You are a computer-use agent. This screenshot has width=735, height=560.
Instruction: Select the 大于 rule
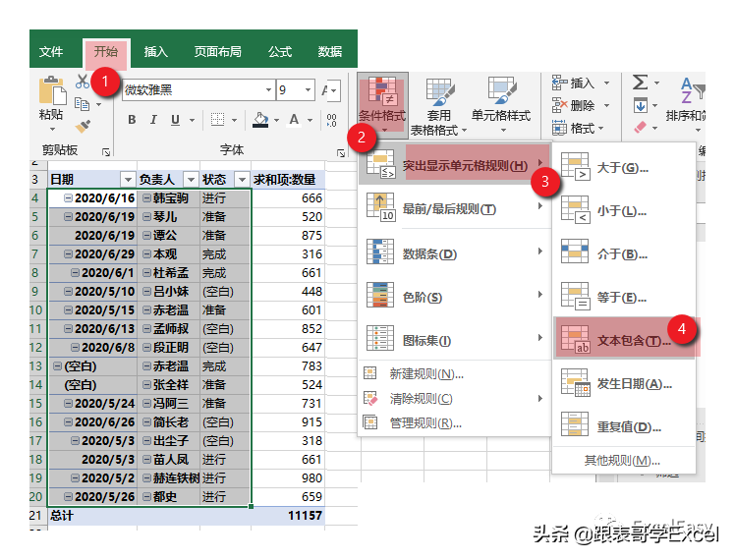[x=624, y=167]
